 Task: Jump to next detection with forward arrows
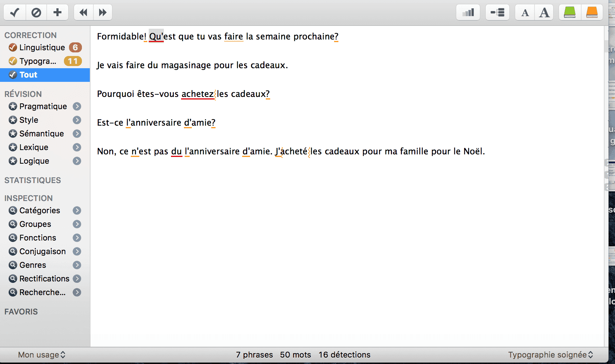[x=103, y=13]
